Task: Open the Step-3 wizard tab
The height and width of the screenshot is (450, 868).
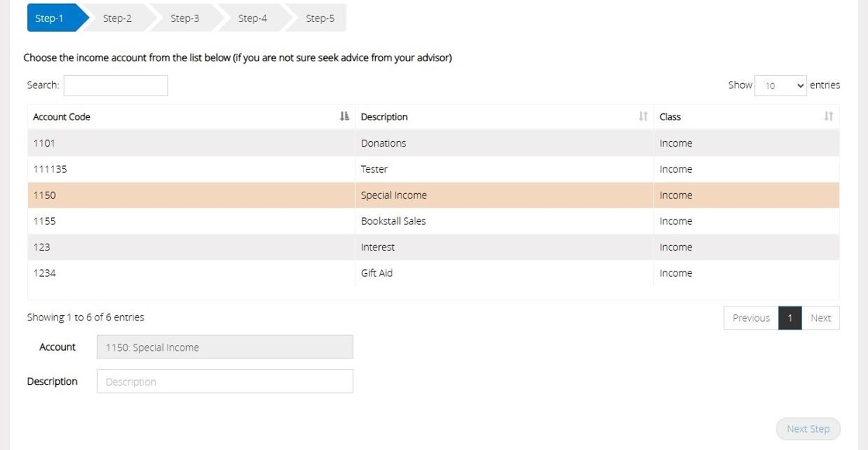Action: [184, 18]
